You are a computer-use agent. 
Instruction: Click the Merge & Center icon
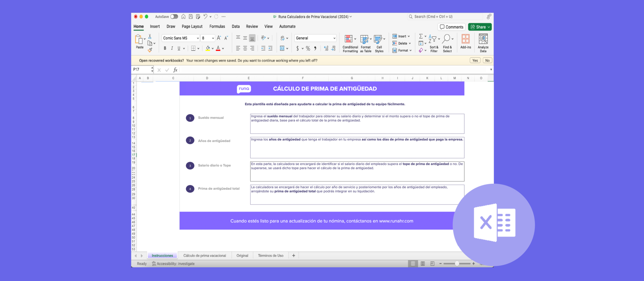[282, 48]
